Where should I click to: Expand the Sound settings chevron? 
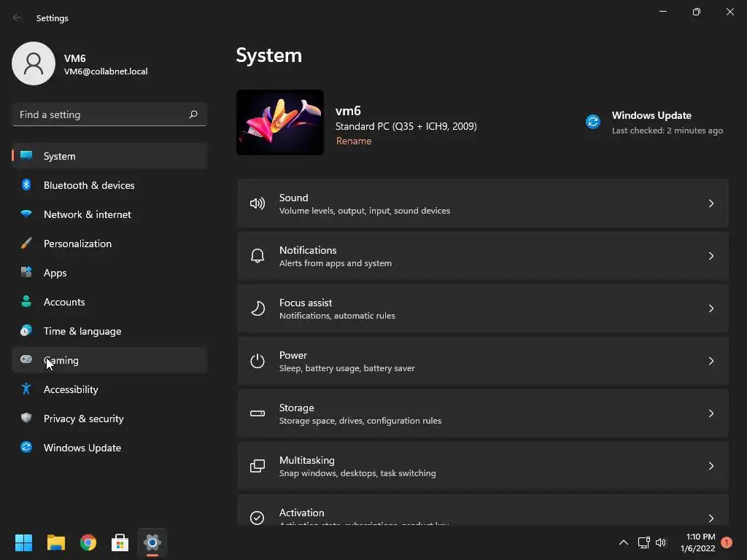click(x=711, y=204)
